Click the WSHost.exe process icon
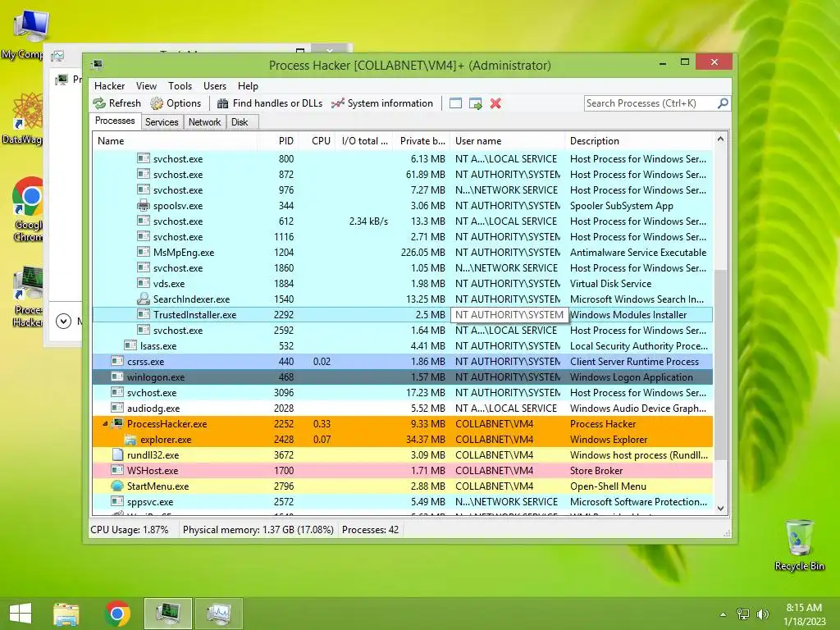Screen dimensions: 840x630 click(x=117, y=470)
